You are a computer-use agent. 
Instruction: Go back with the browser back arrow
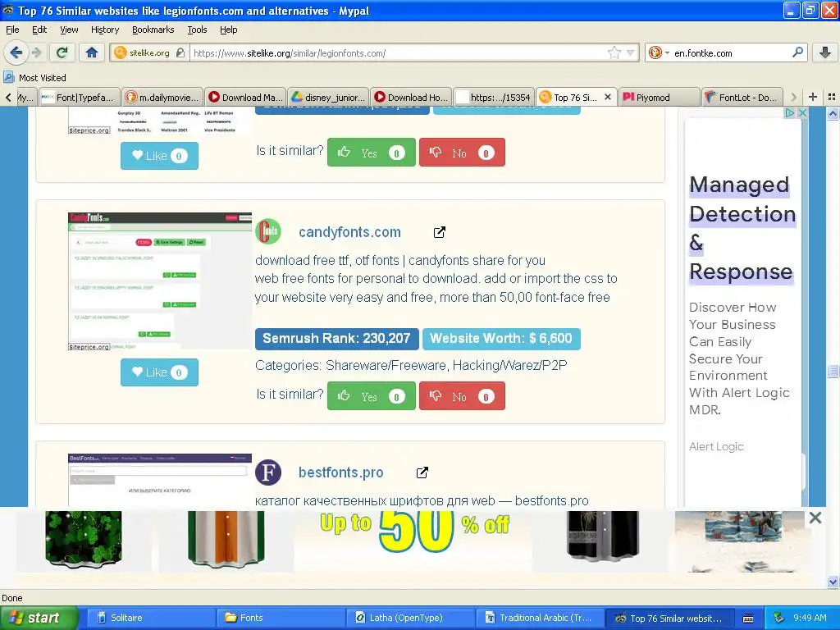tap(16, 52)
